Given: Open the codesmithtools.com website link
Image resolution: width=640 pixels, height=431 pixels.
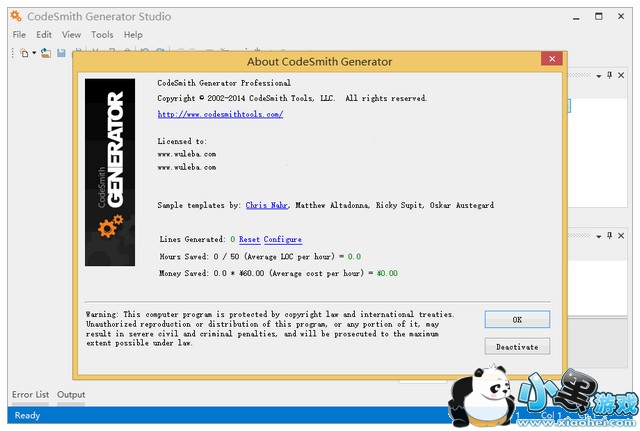Looking at the screenshot, I should pos(220,114).
